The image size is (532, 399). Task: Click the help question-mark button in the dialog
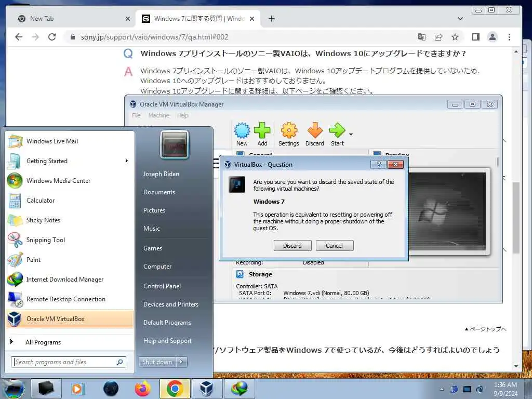379,165
